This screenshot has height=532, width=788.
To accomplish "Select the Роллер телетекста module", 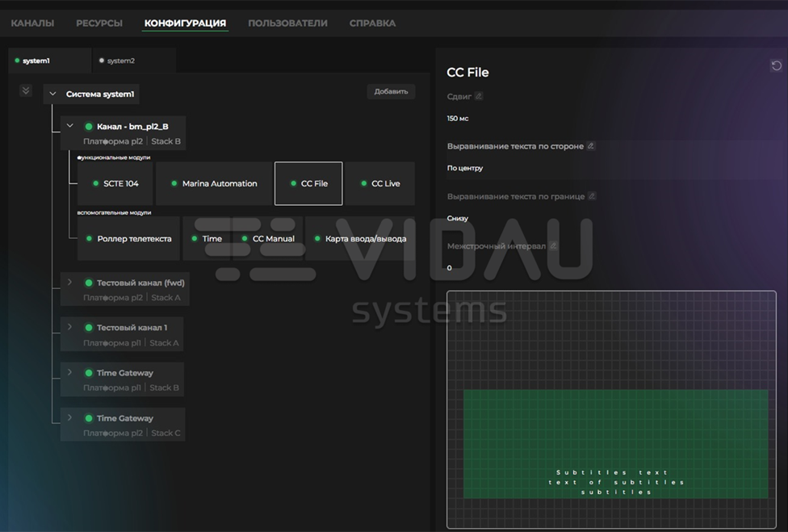I will pyautogui.click(x=128, y=239).
